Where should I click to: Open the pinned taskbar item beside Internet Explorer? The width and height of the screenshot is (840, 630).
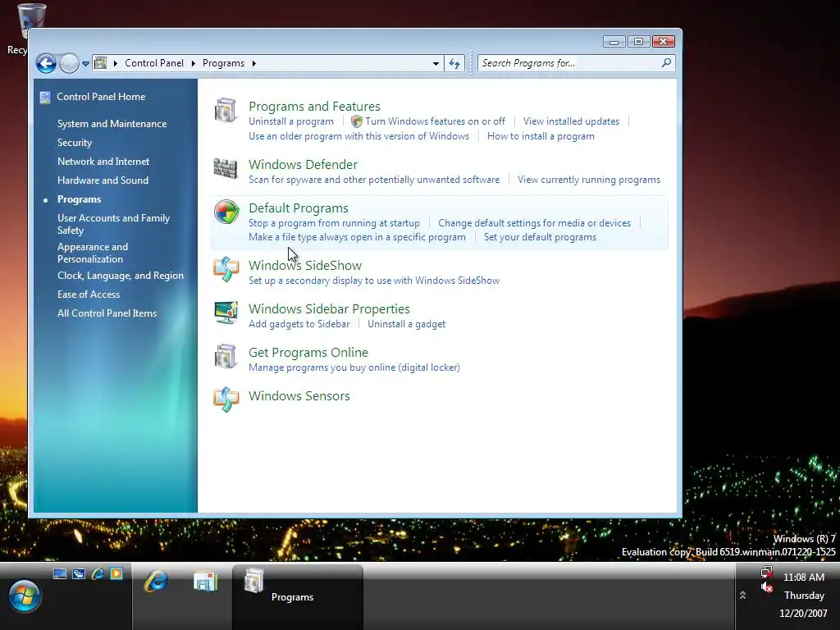click(x=206, y=582)
